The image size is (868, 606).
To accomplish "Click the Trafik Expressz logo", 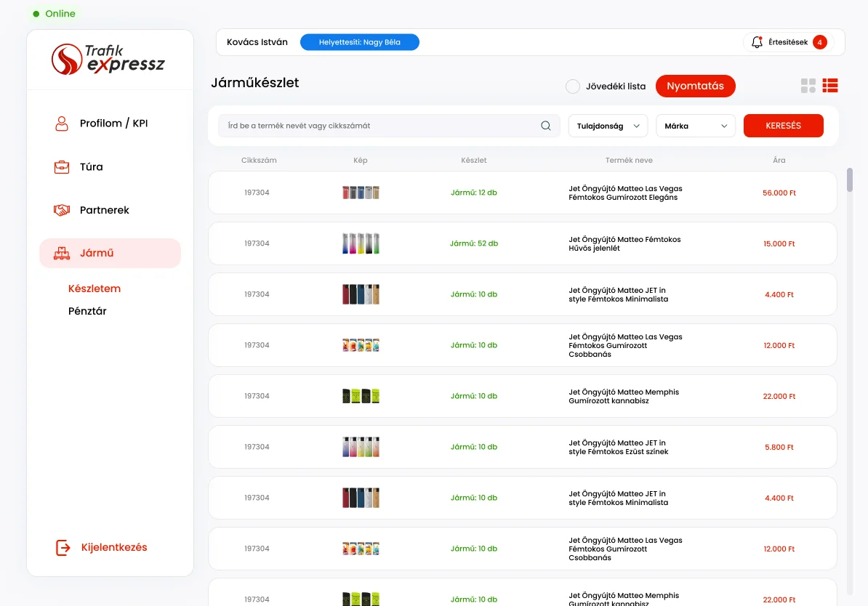I will (x=108, y=59).
